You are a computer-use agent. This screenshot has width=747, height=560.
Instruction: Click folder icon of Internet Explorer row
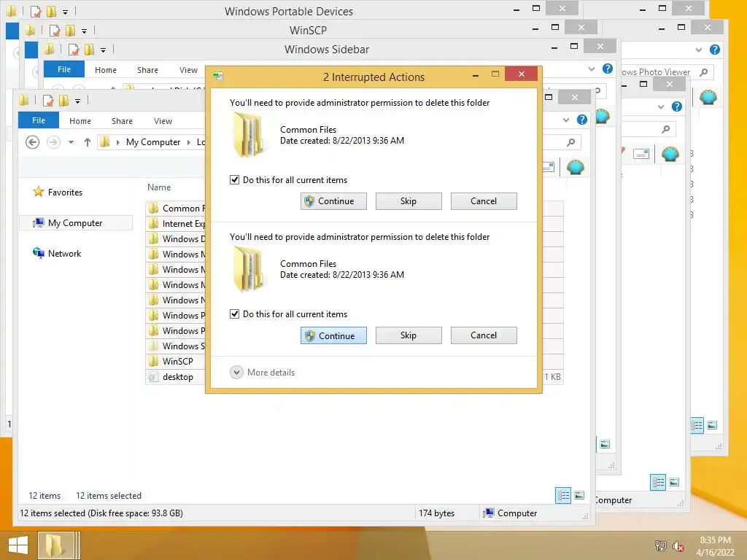point(153,223)
